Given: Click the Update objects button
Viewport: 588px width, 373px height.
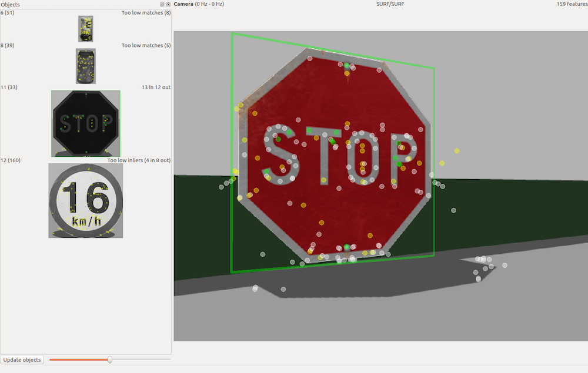Looking at the screenshot, I should (22, 359).
